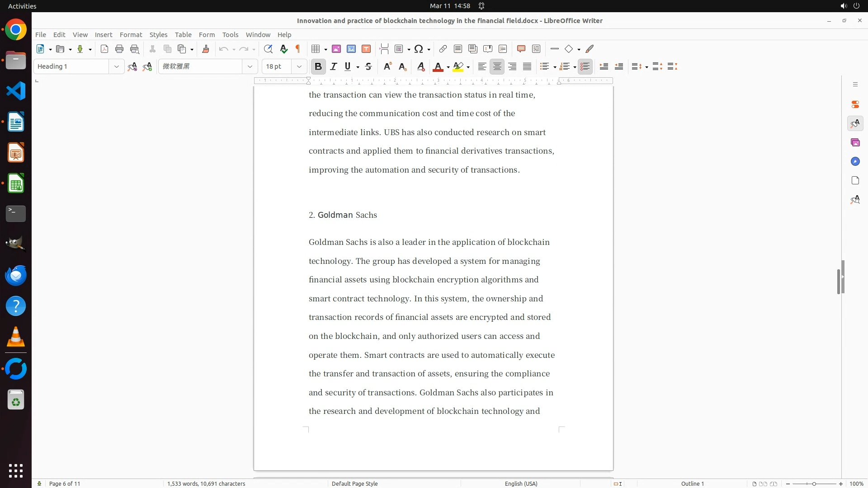Click the zoom slider in status bar
Viewport: 868px width, 488px height.
[x=814, y=484]
